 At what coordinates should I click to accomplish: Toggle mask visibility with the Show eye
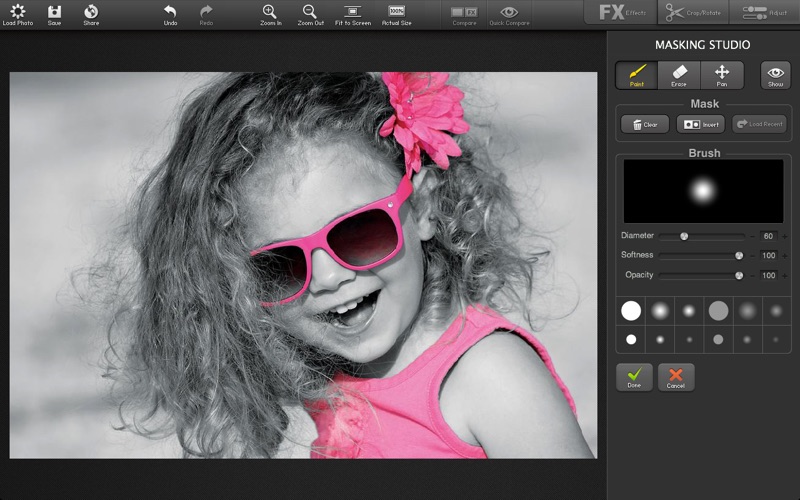point(775,75)
